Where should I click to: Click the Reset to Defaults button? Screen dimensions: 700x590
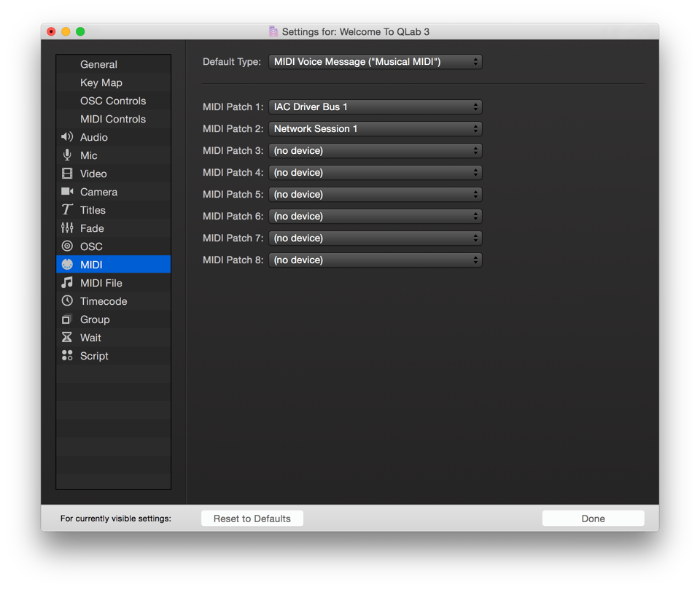tap(252, 519)
